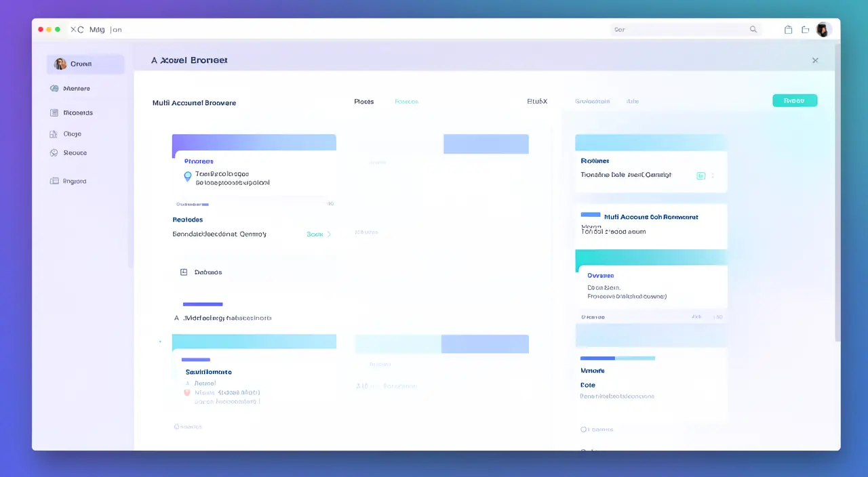Toggle the small green square box in the Rolliner card
This screenshot has height=477, width=868.
701,175
